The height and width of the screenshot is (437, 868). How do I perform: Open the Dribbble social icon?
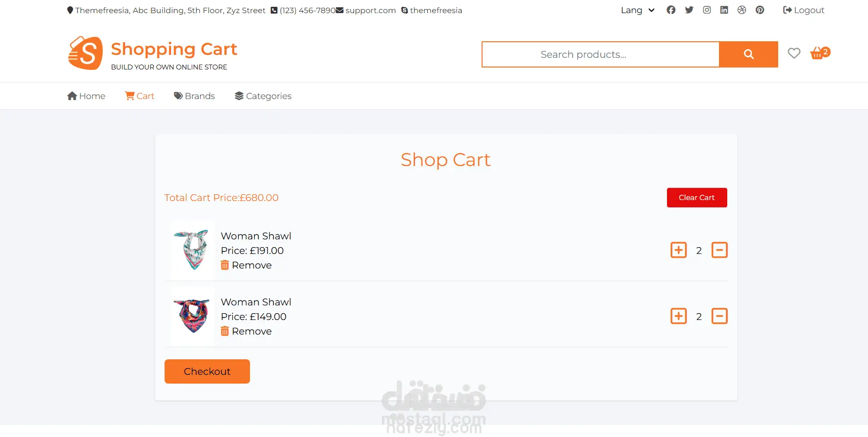pyautogui.click(x=742, y=10)
